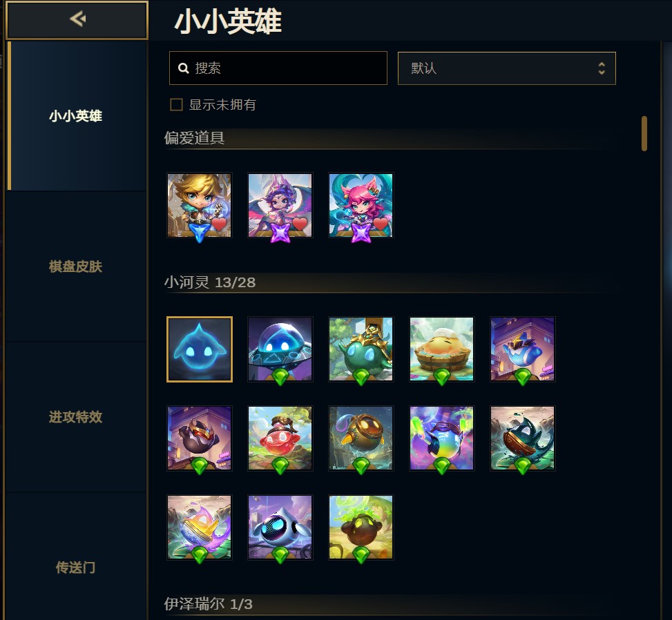The height and width of the screenshot is (620, 672).
Task: Select the blonde Ezreal chibi favorite
Action: point(200,205)
